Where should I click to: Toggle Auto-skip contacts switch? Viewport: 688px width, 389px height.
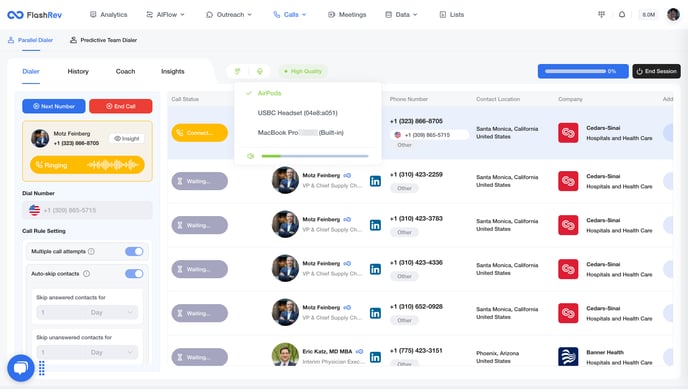pos(134,274)
